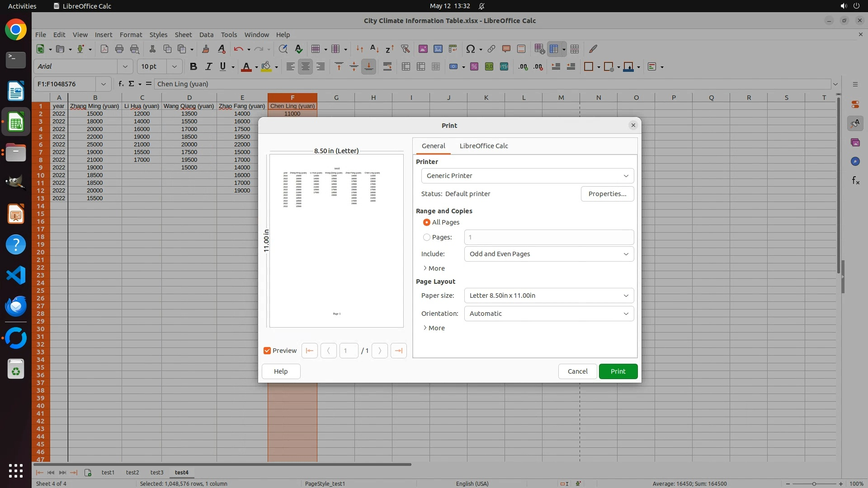The width and height of the screenshot is (868, 488).
Task: Expand More under Range and Copies
Action: (x=434, y=268)
